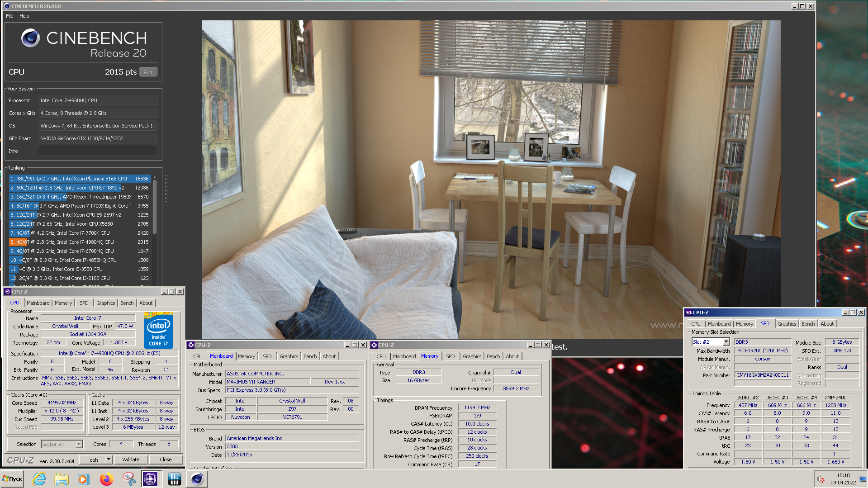Click the Uncore Frequency value 3599.2 MHz
868x488 pixels.
click(x=516, y=389)
